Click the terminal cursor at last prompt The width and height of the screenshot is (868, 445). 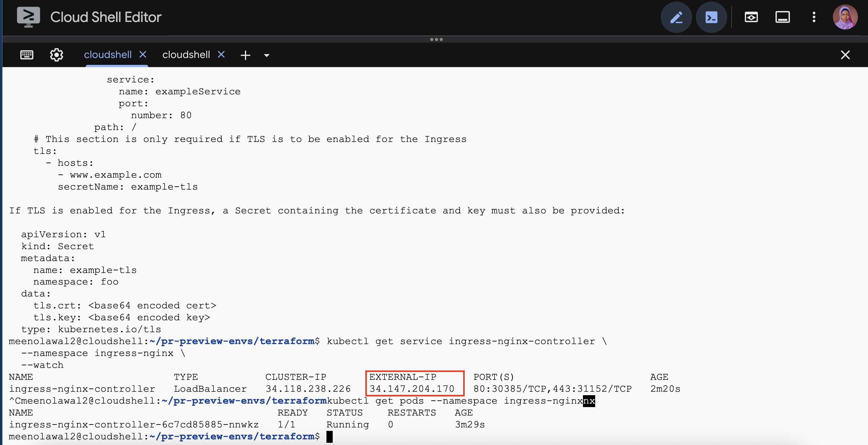(330, 437)
